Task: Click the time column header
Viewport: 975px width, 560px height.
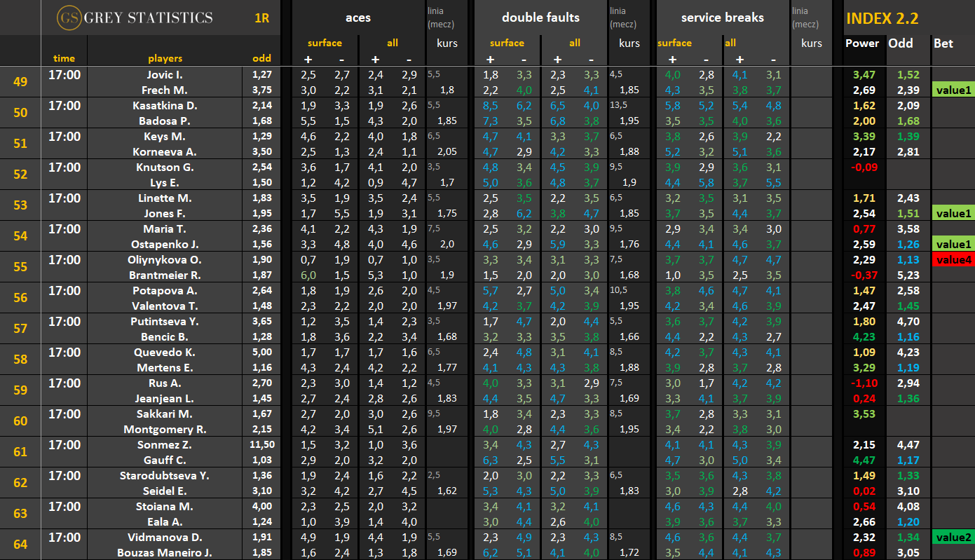Action: click(64, 58)
